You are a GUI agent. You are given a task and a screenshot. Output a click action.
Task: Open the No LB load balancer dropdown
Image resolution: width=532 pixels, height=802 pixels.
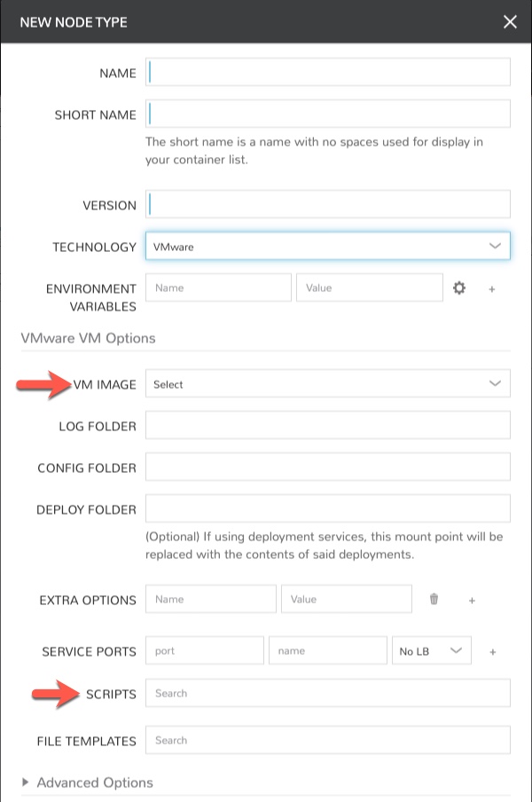point(431,649)
